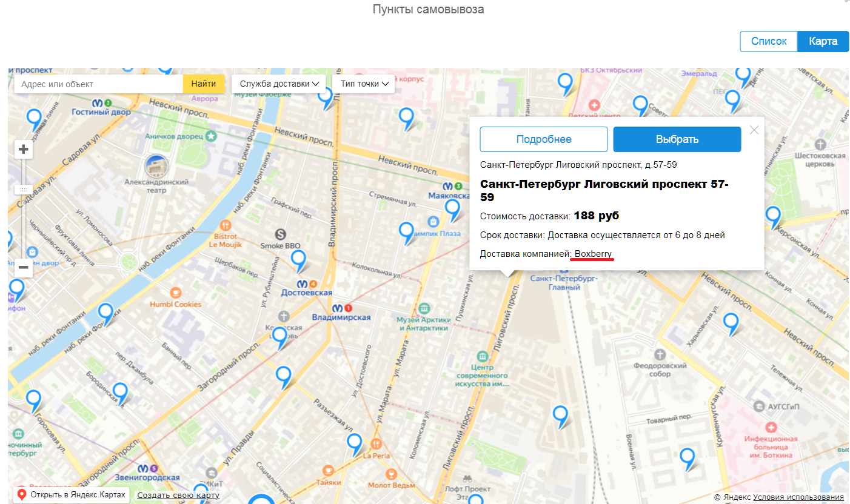Click the Создать свою карту link

[x=178, y=496]
